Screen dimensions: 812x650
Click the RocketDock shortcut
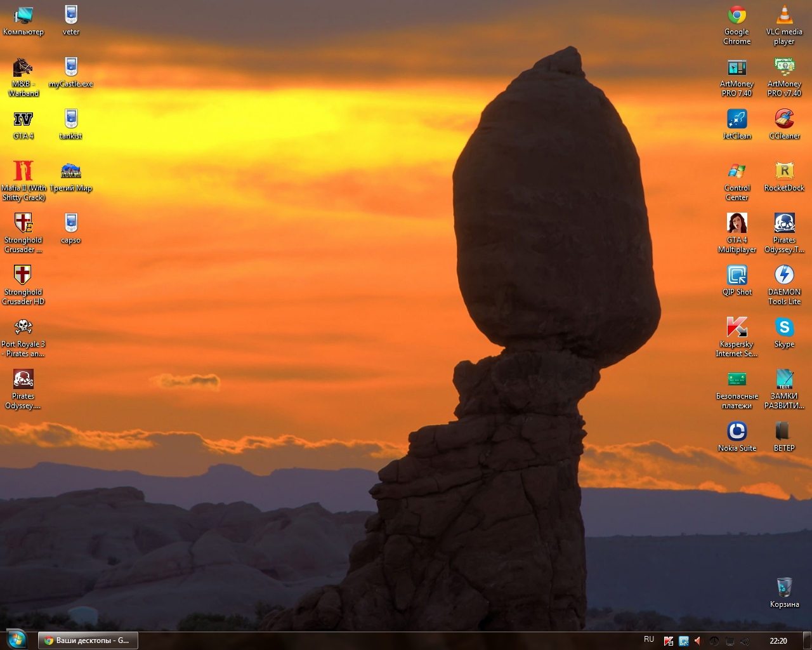click(784, 171)
